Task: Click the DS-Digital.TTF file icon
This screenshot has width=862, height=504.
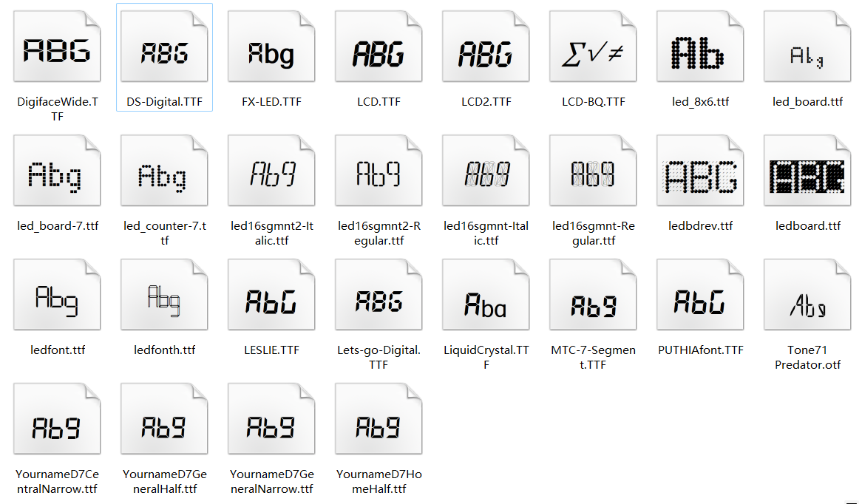Action: pos(164,49)
